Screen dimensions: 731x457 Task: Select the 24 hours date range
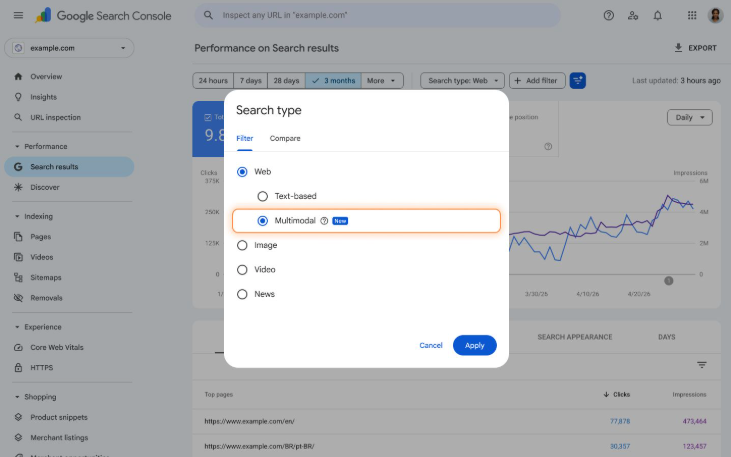pos(213,81)
